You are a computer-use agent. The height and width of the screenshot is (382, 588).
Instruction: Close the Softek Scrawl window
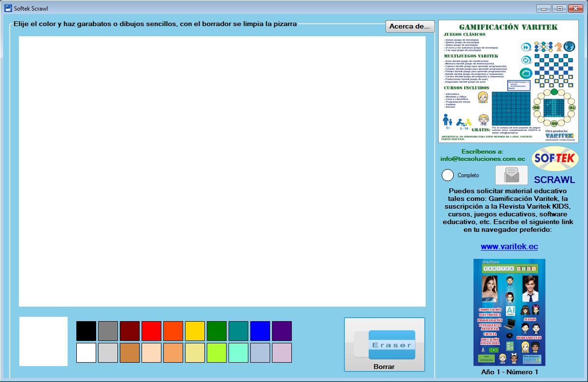coord(575,8)
